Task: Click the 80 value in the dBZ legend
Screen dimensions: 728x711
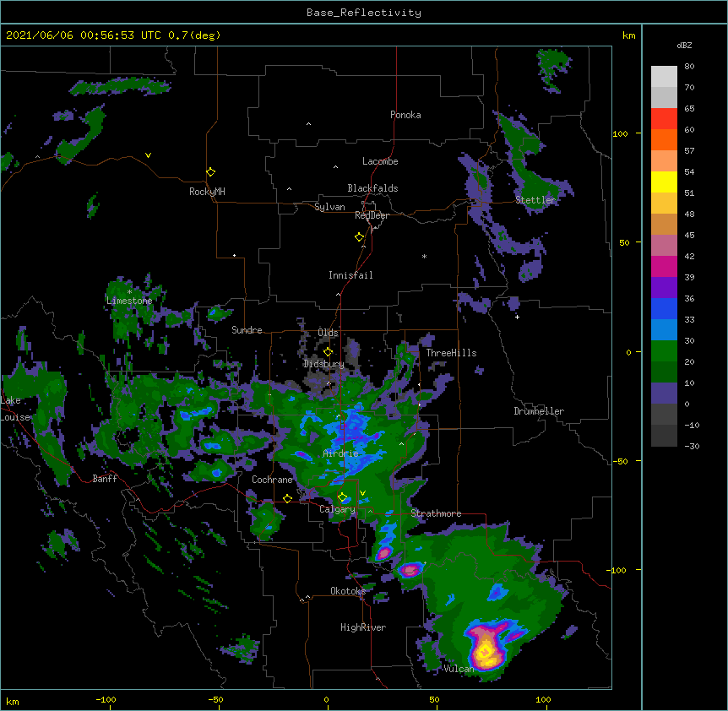Action: click(x=689, y=67)
